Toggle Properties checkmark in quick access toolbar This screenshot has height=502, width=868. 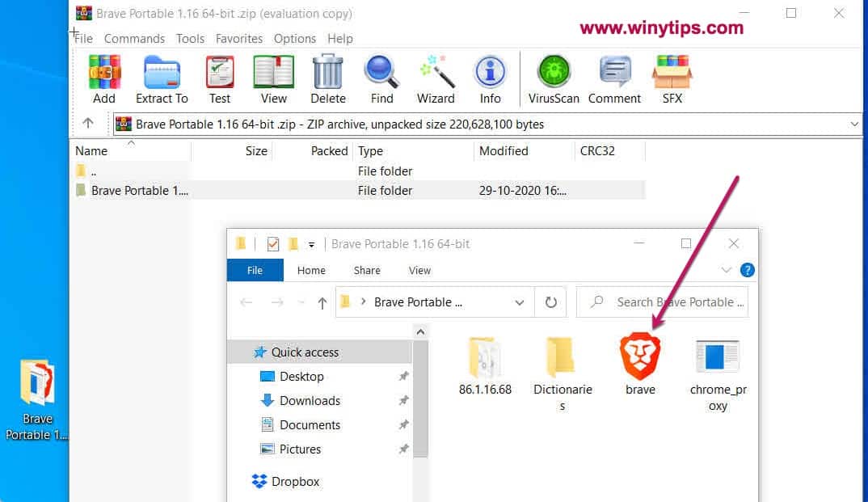tap(273, 243)
